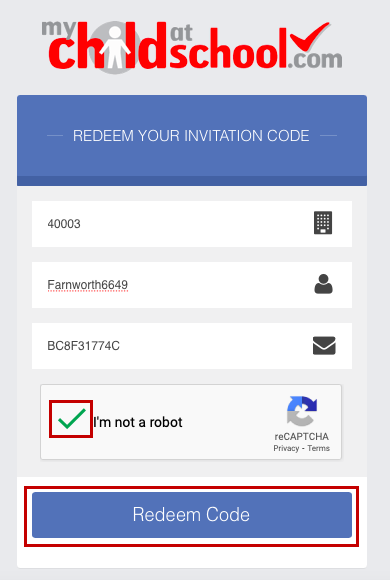
Task: Focus the username field showing Farnworth6649
Action: pyautogui.click(x=192, y=285)
